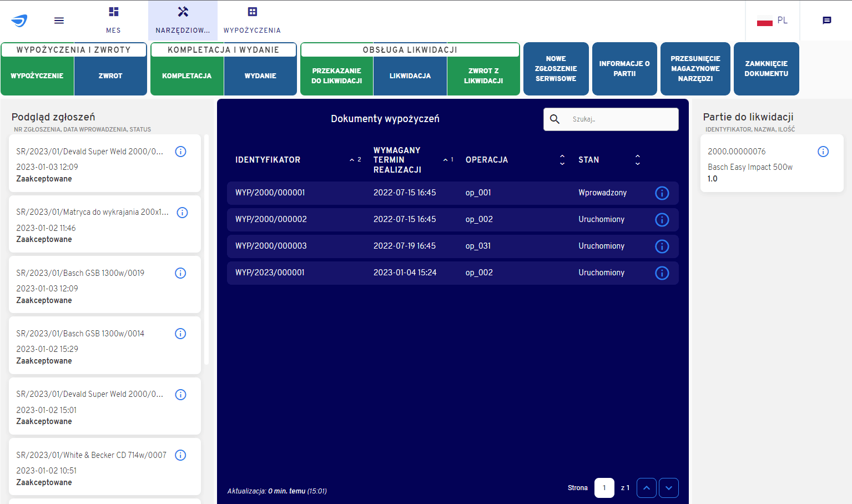Open the hamburger menu icon

pos(59,20)
